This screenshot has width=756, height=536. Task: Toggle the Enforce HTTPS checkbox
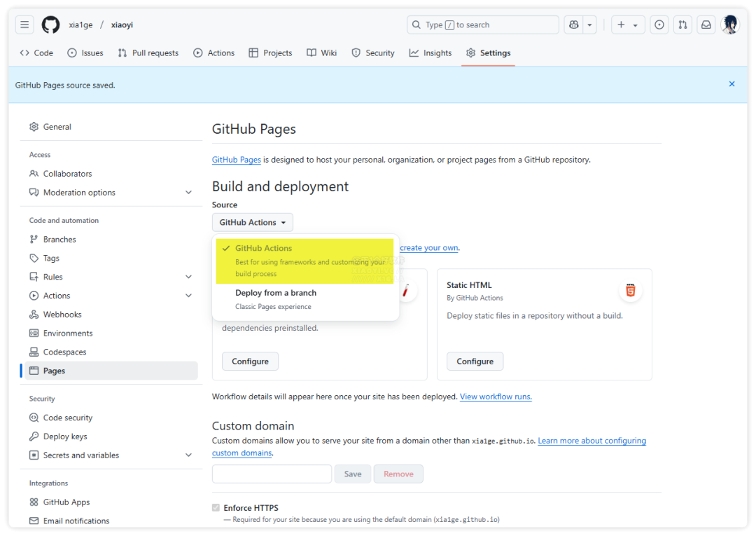click(x=216, y=508)
